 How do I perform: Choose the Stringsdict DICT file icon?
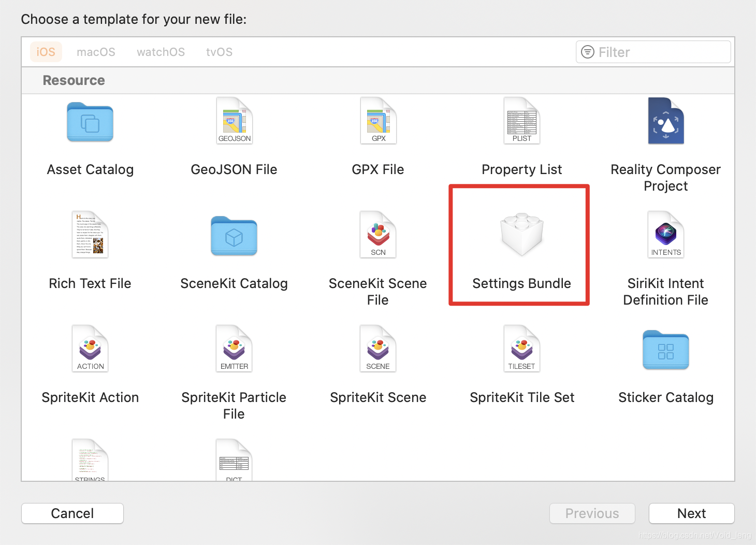pos(234,460)
